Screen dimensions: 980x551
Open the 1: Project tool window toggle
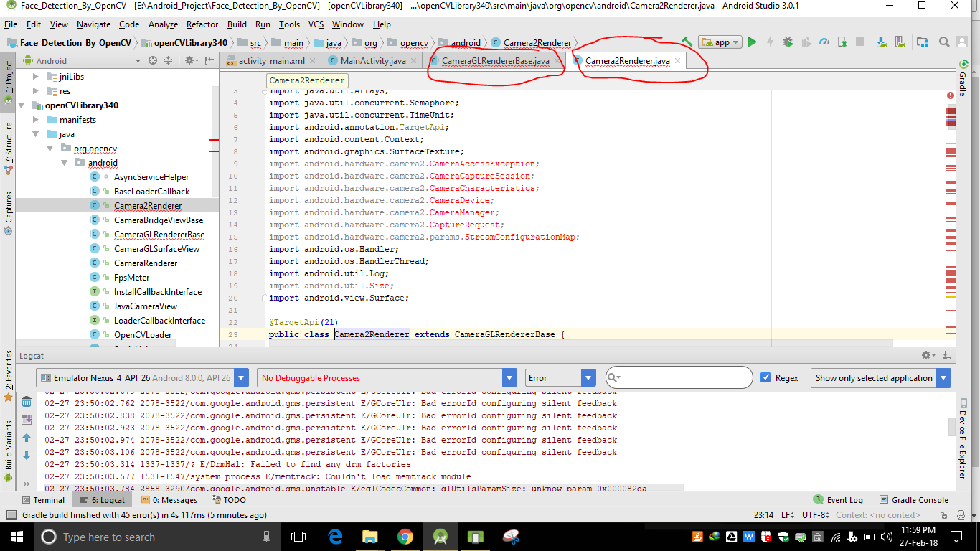[x=8, y=83]
